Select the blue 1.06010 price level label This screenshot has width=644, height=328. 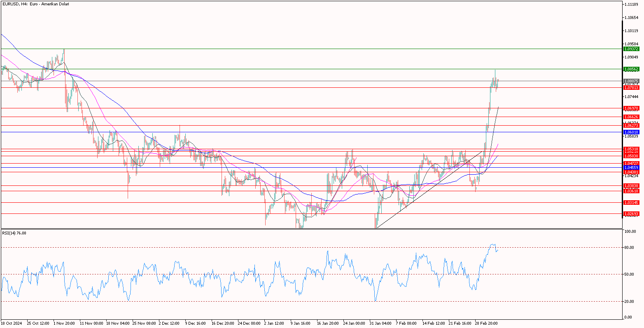631,132
